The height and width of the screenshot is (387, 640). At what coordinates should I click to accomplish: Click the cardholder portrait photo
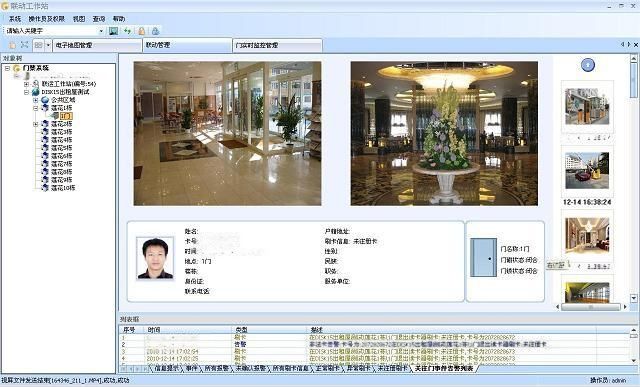click(x=155, y=258)
